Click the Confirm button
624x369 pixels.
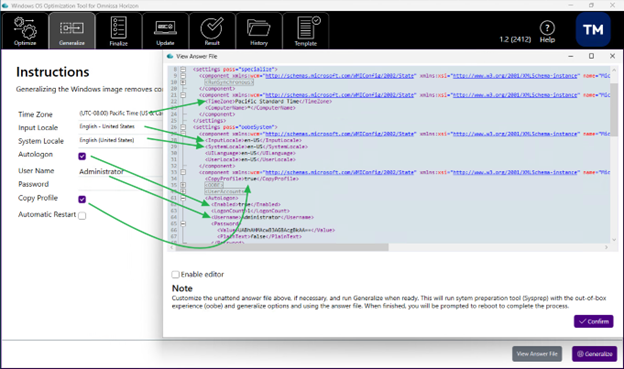click(x=593, y=321)
